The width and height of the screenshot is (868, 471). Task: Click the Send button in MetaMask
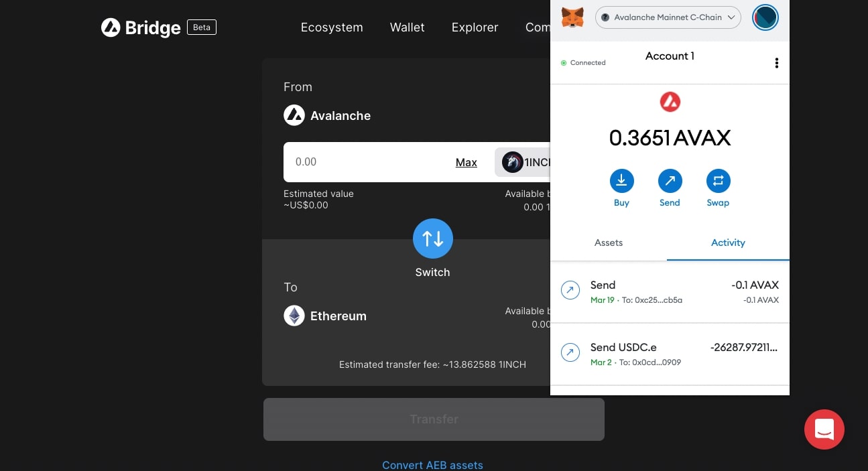point(670,188)
